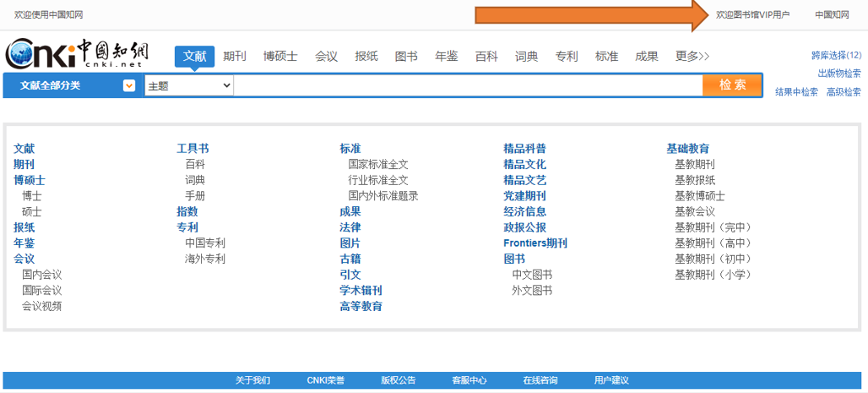Select the 图书 tab
This screenshot has height=393, width=868.
click(406, 56)
